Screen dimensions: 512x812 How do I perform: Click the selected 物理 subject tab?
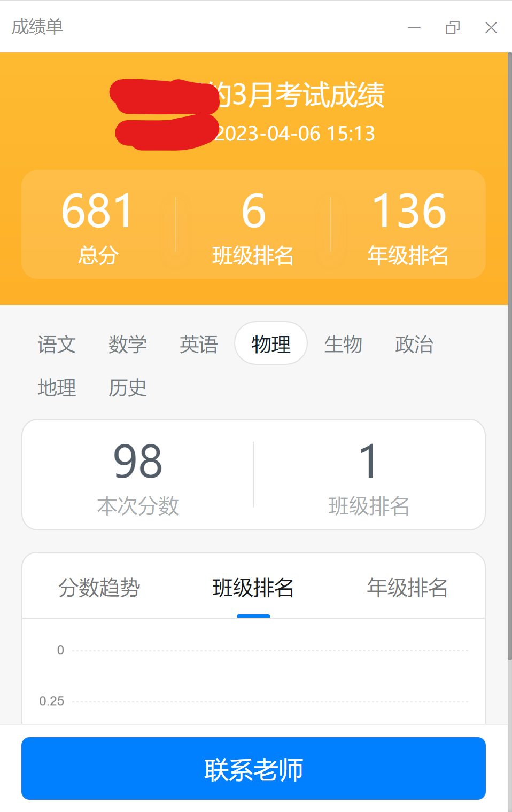coord(271,343)
